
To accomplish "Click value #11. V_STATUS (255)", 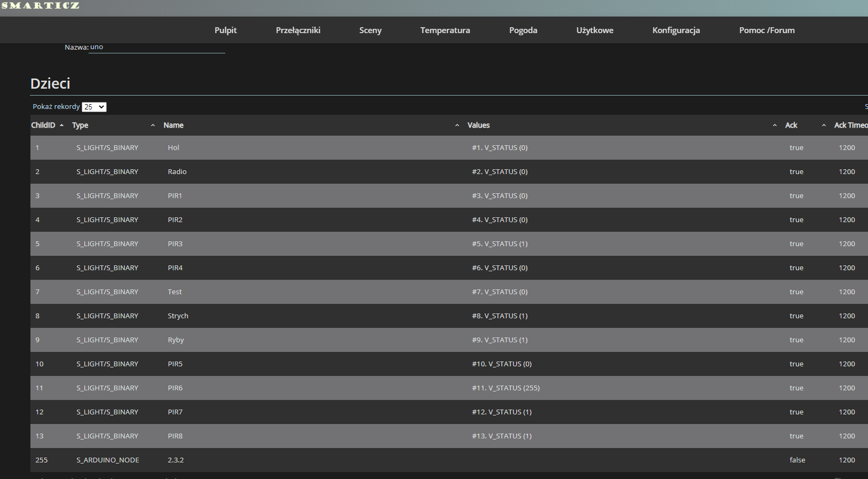I will tap(506, 388).
